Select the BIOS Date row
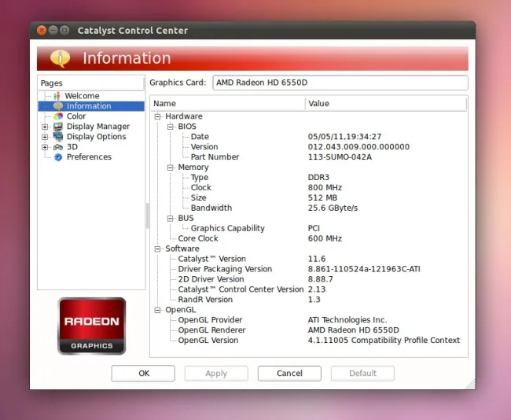This screenshot has width=511, height=420. tap(309, 137)
